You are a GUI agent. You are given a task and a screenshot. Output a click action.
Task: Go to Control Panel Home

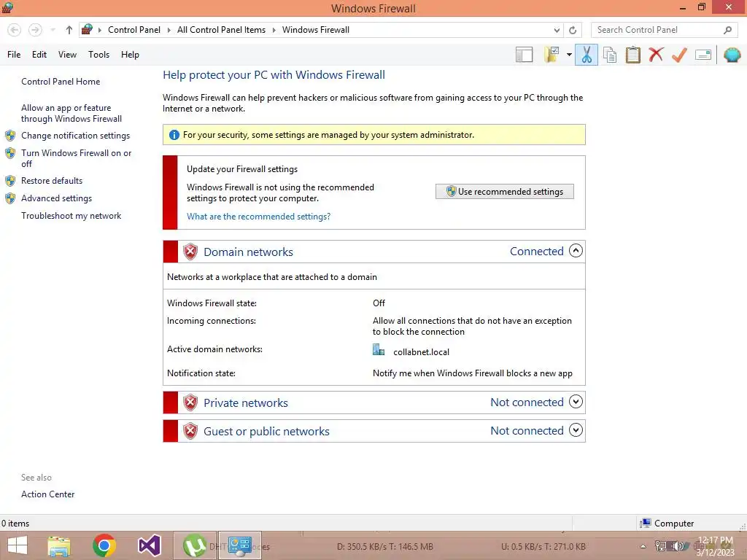click(61, 82)
